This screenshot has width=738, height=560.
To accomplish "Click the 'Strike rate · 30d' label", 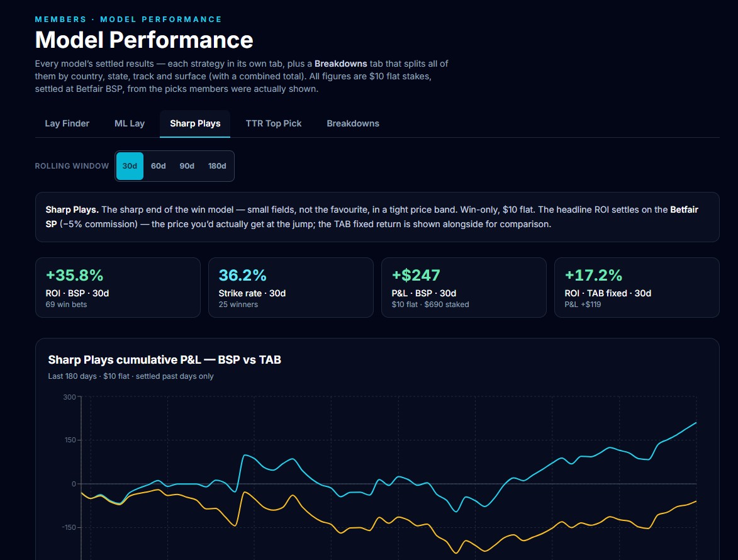I will click(x=252, y=293).
